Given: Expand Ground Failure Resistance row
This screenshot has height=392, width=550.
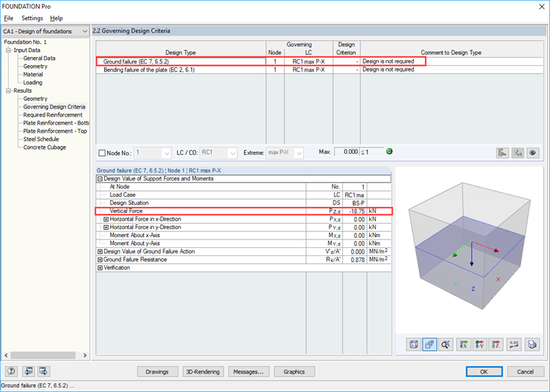Looking at the screenshot, I should (x=100, y=260).
